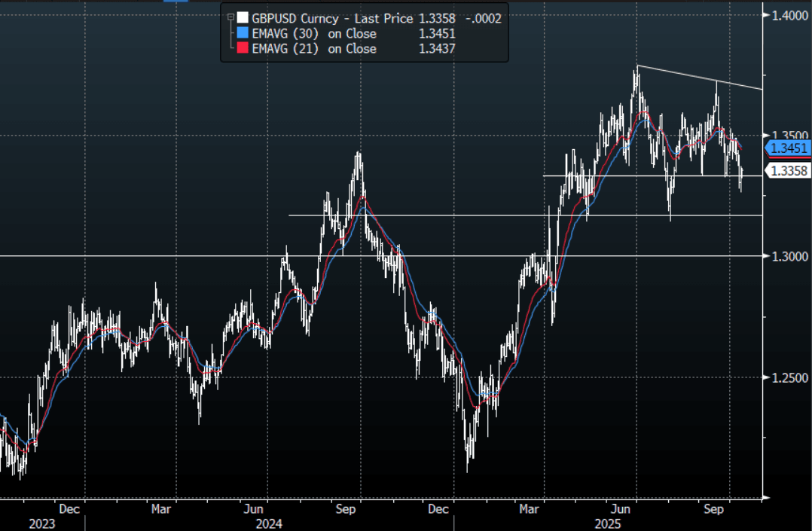
Task: Click the 2025 year label on time axis
Action: point(606,523)
